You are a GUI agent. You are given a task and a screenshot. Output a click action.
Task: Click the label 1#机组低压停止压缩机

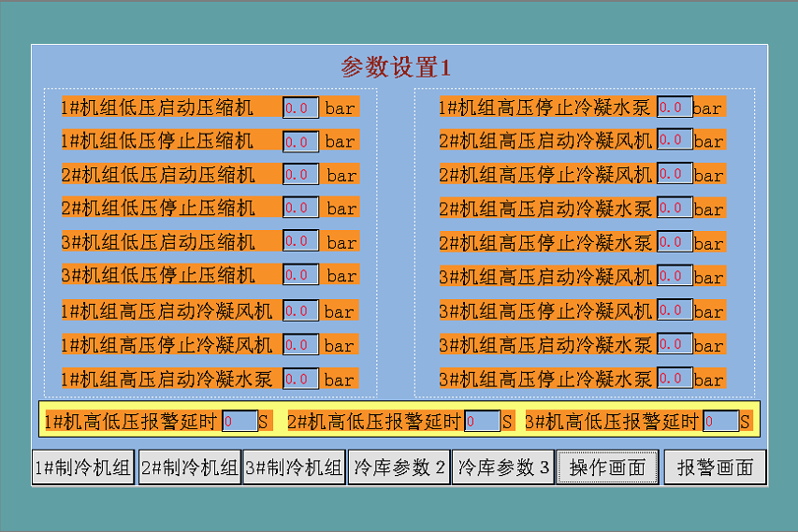pyautogui.click(x=157, y=141)
